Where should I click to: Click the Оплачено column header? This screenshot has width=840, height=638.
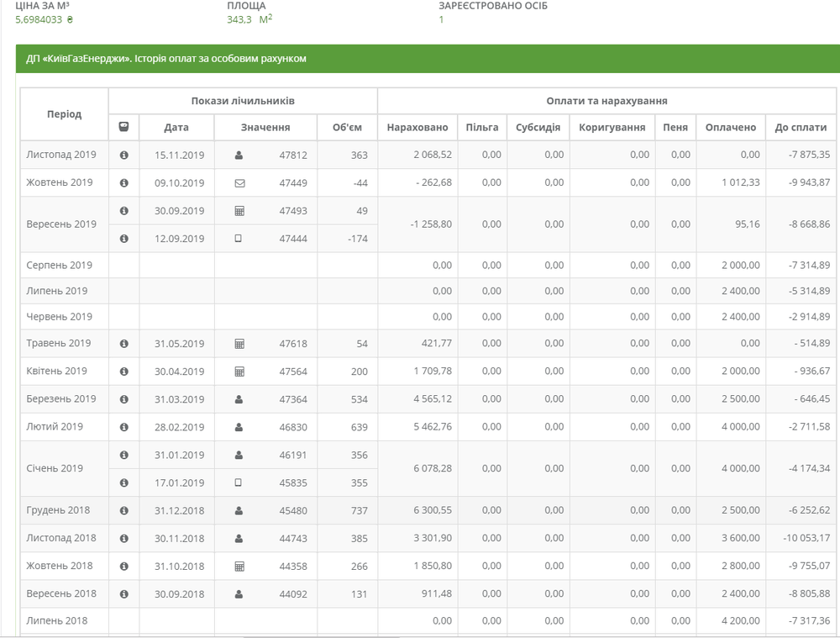731,128
